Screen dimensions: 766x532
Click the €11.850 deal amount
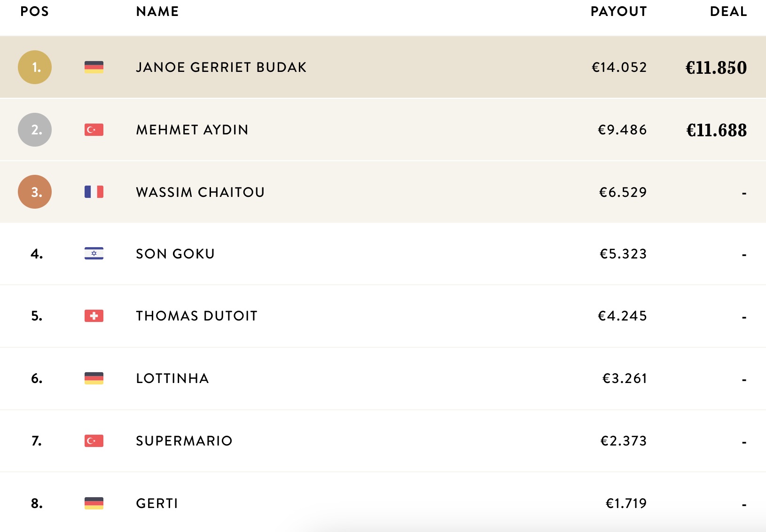coord(716,68)
